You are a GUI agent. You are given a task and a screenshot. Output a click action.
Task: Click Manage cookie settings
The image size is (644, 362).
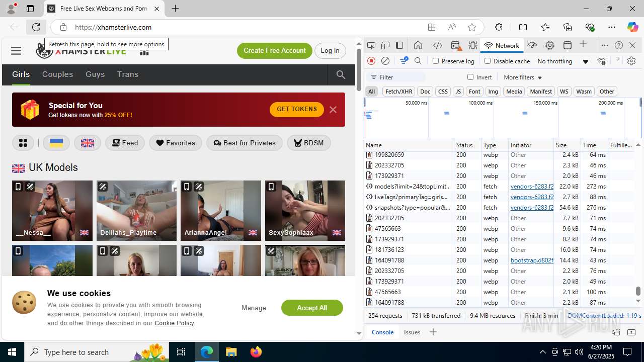coord(254,308)
